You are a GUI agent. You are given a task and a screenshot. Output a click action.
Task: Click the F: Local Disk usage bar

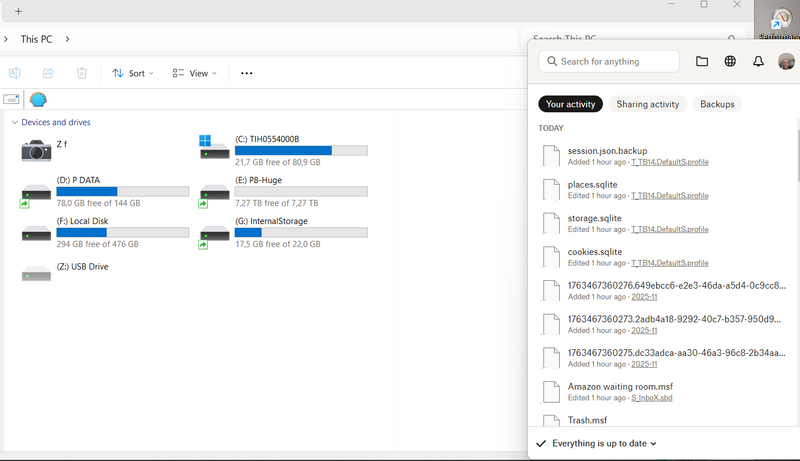pyautogui.click(x=122, y=233)
